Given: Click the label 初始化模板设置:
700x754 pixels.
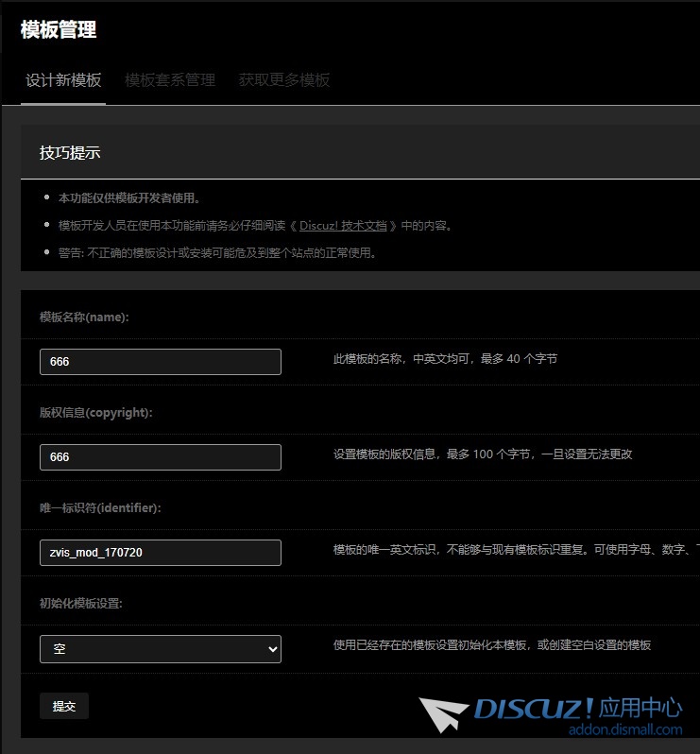Looking at the screenshot, I should pyautogui.click(x=81, y=603).
